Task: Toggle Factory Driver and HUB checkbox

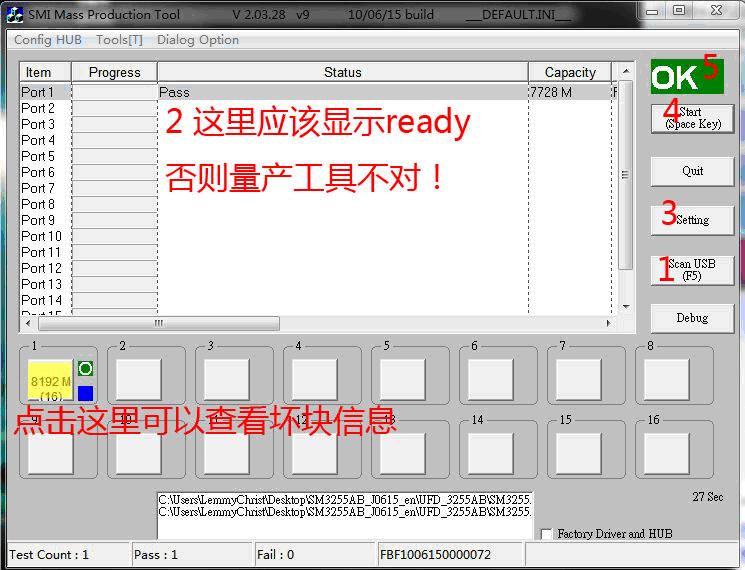Action: (547, 534)
